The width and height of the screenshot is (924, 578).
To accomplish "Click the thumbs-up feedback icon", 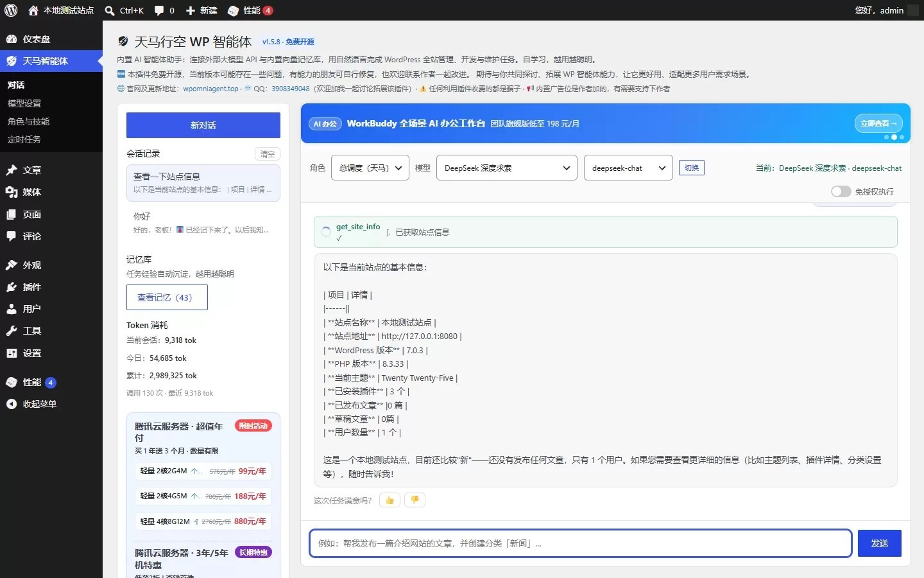I will (x=389, y=500).
